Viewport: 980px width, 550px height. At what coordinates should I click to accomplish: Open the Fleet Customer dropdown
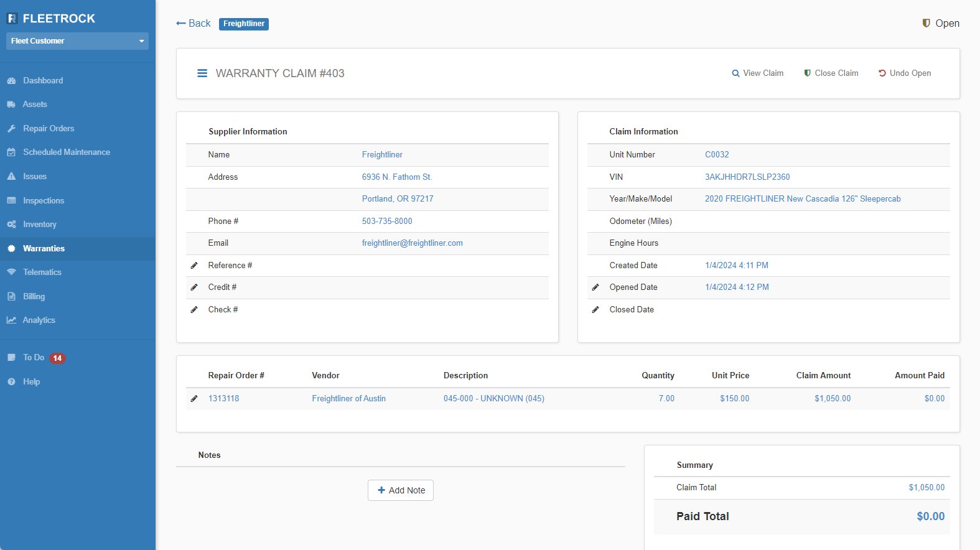click(x=77, y=41)
